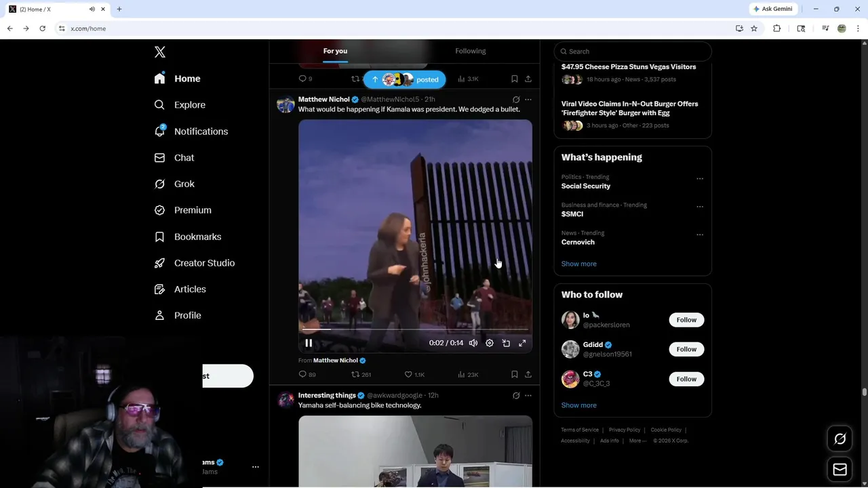Open Chat from the sidebar

[174, 157]
